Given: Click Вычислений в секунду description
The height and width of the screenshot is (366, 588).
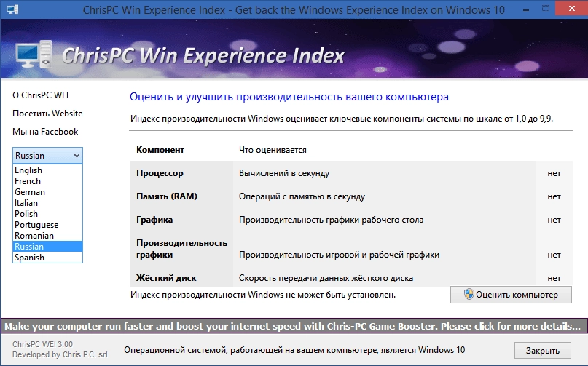Looking at the screenshot, I should pyautogui.click(x=284, y=173).
